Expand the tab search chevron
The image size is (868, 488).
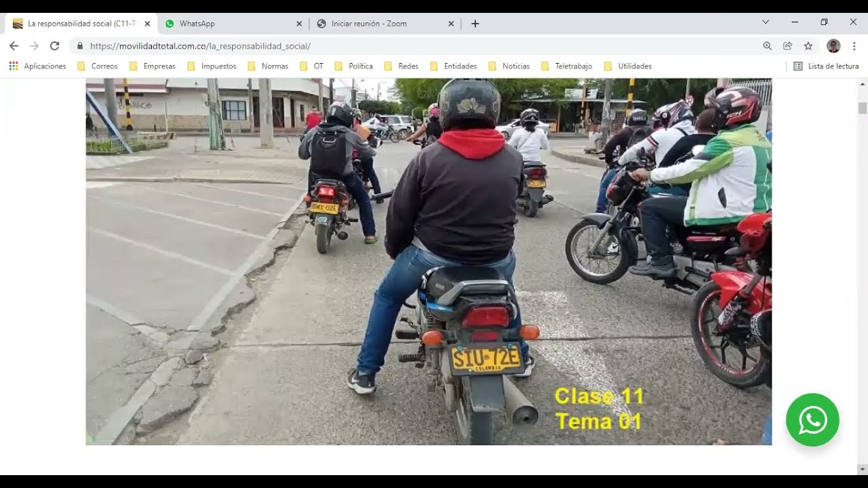coord(766,22)
